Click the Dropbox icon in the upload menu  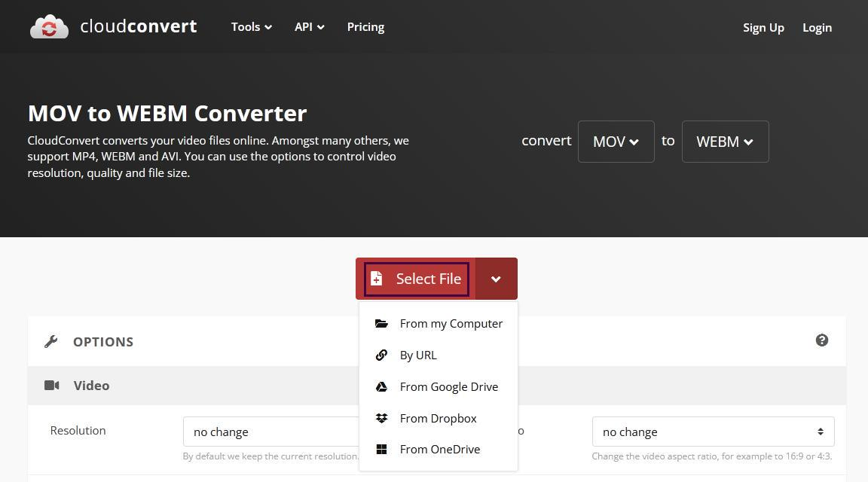click(x=381, y=418)
